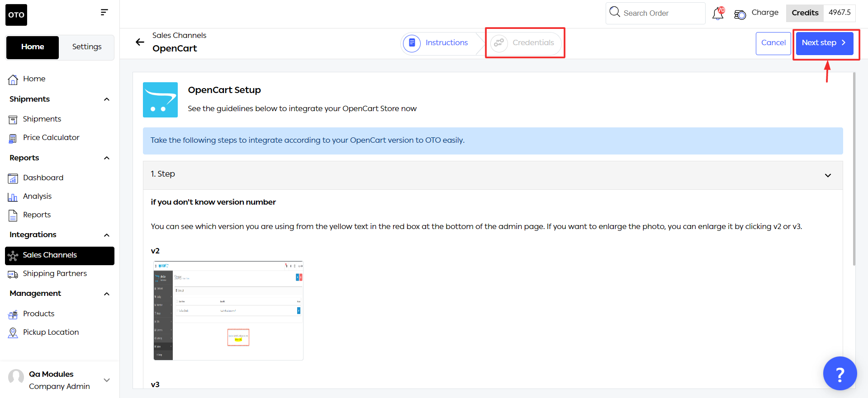
Task: Expand the Qa Modules account menu
Action: click(107, 380)
